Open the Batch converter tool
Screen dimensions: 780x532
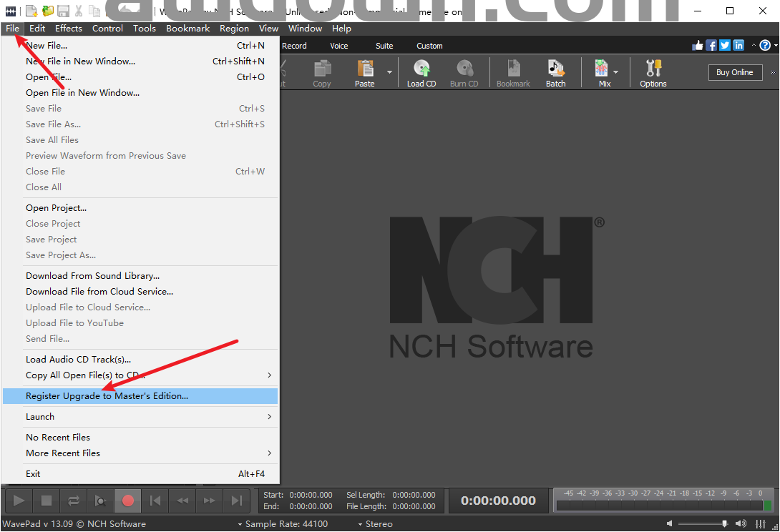[555, 73]
